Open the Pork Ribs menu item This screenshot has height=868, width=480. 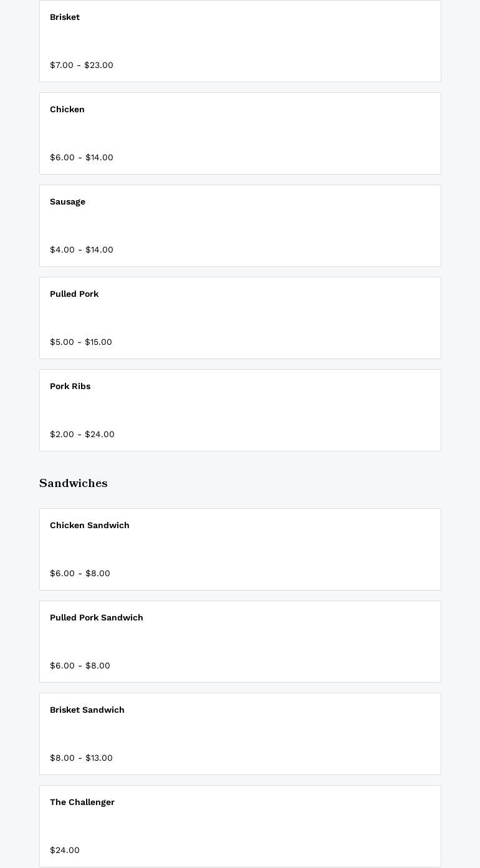click(70, 387)
